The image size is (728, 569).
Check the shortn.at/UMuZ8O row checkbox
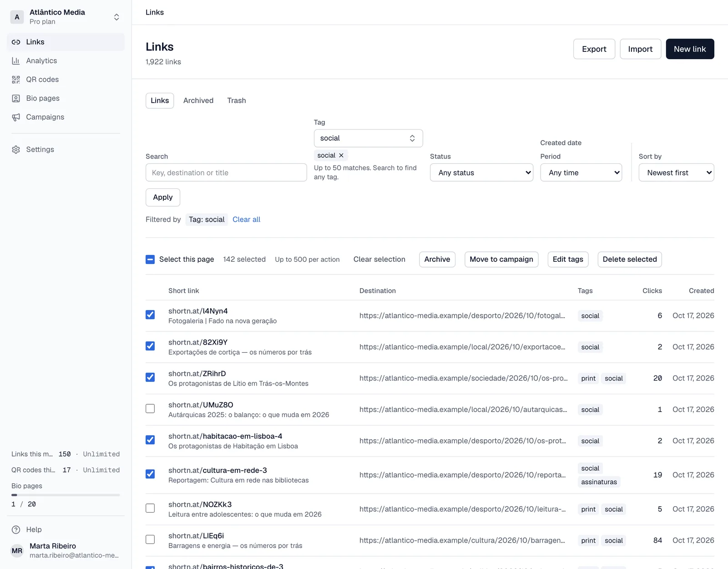point(150,408)
